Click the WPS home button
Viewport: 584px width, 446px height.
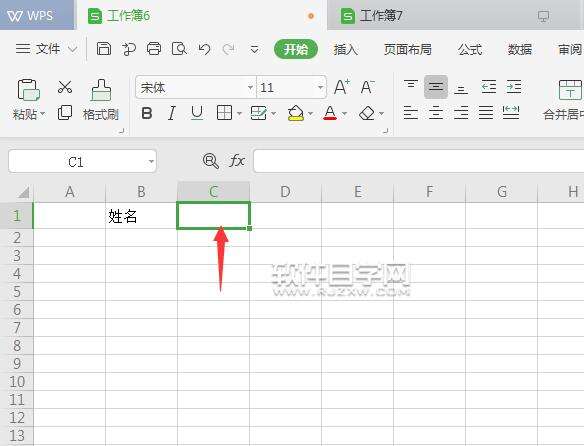(x=37, y=15)
